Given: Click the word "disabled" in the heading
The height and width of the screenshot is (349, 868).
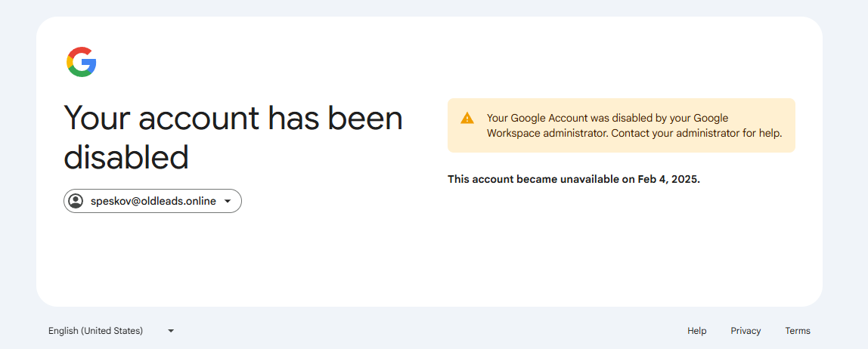Looking at the screenshot, I should 126,158.
